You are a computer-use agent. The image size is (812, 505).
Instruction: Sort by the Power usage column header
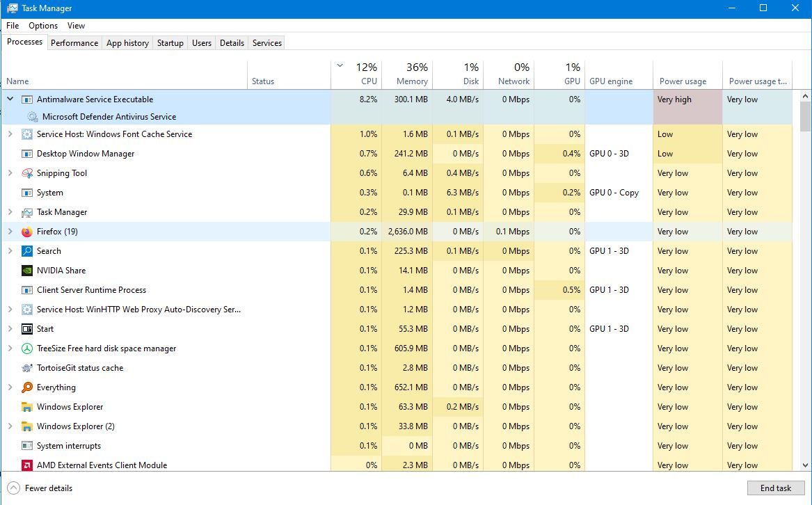pos(687,74)
